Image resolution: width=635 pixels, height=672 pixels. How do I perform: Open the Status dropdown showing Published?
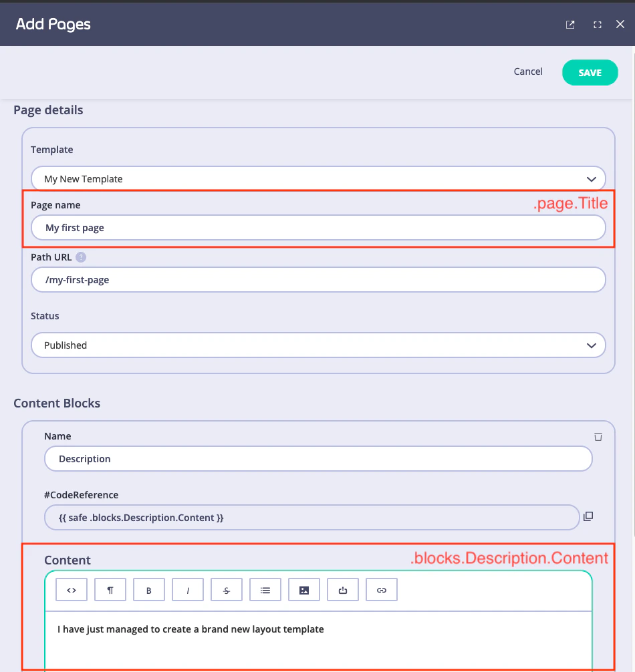(x=318, y=345)
